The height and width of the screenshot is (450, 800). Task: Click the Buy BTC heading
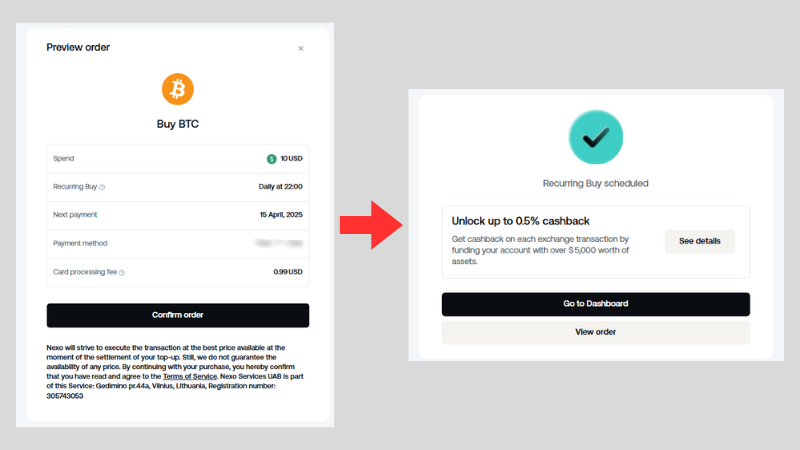178,124
